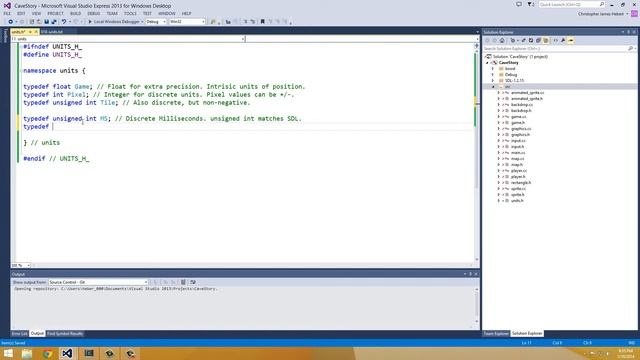
Task: Click the Pending Changes icon in Solution Explorer
Action: point(513,40)
